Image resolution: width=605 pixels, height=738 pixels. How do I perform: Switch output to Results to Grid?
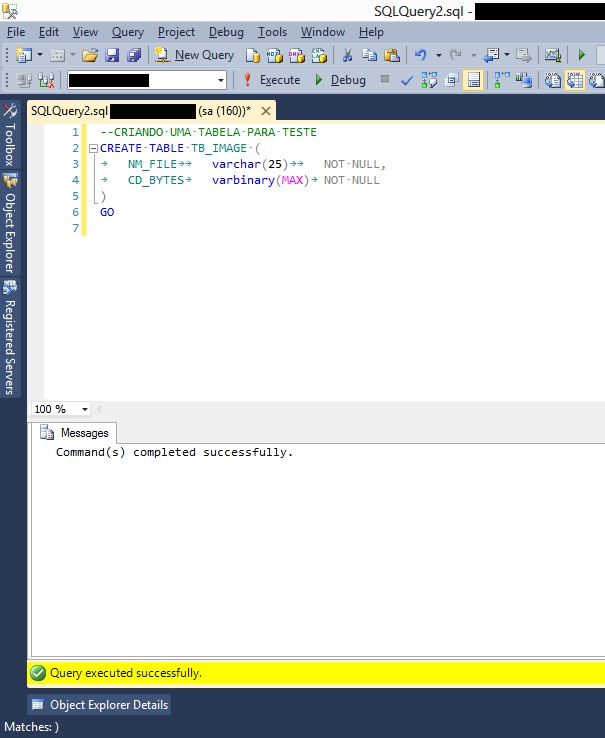click(575, 80)
